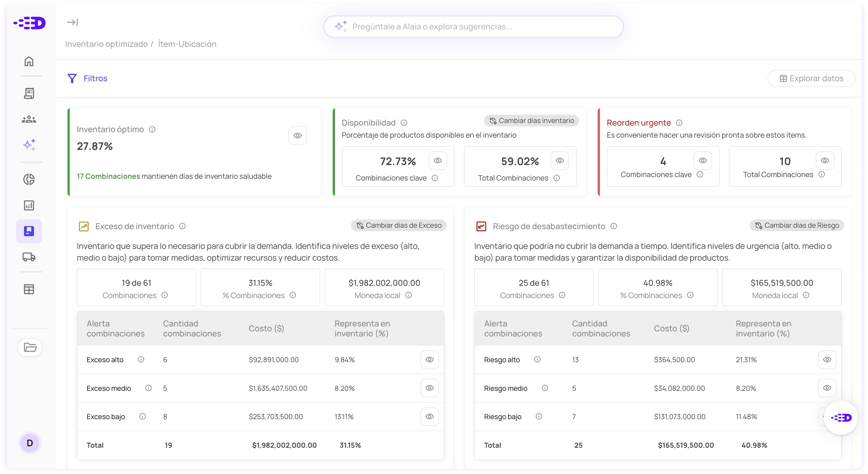Open the receipt/orders sidebar icon

(29, 93)
